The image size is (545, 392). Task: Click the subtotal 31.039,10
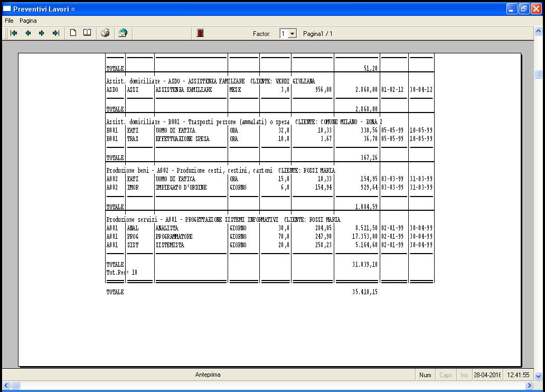pyautogui.click(x=364, y=264)
